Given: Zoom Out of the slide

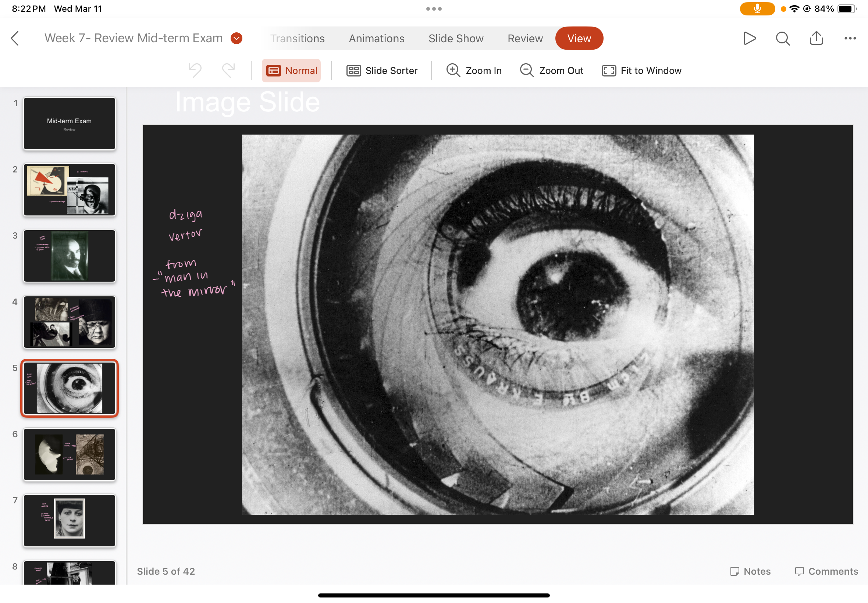Looking at the screenshot, I should click(551, 71).
